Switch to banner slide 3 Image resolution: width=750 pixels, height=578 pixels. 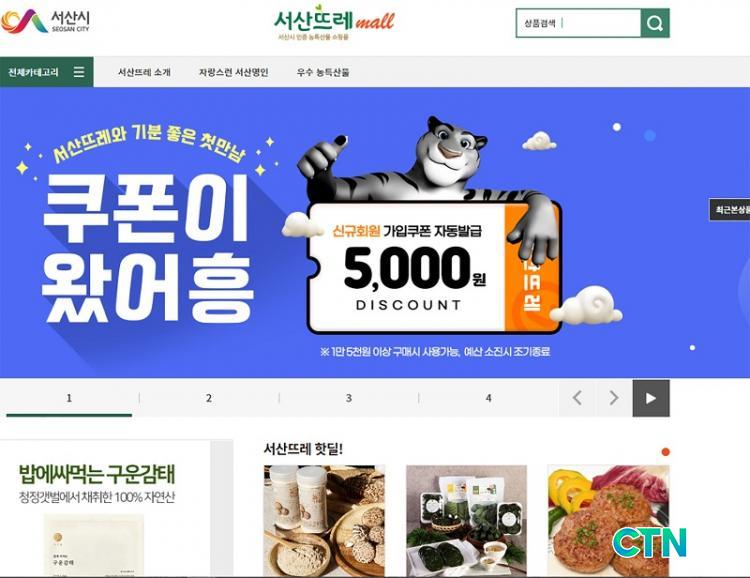click(x=349, y=398)
